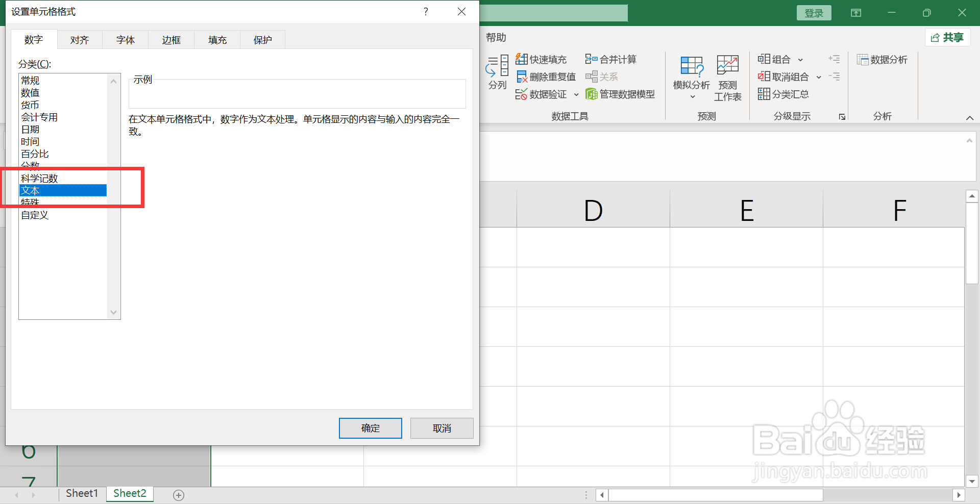Click hide detail icon in 分级显示

point(835,77)
